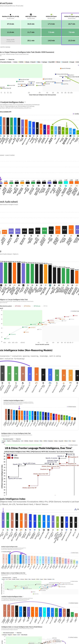The width and height of the screenshot is (79, 644).
Task: Toggle the InclusionAI series in the scatter legend
Action: tap(65, 62)
